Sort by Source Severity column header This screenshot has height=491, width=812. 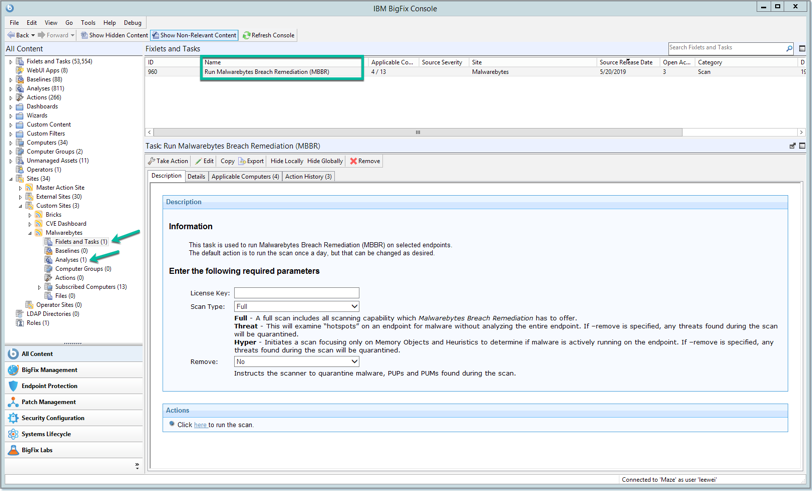pyautogui.click(x=443, y=62)
